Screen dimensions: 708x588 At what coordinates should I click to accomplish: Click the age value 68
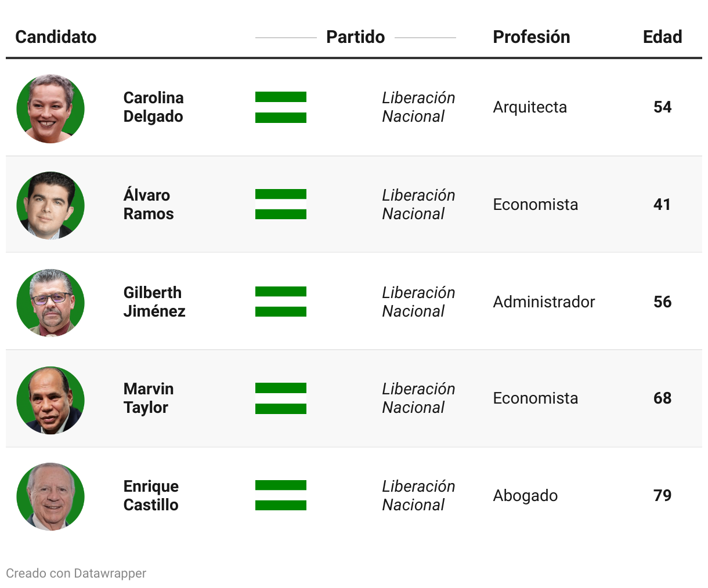662,398
